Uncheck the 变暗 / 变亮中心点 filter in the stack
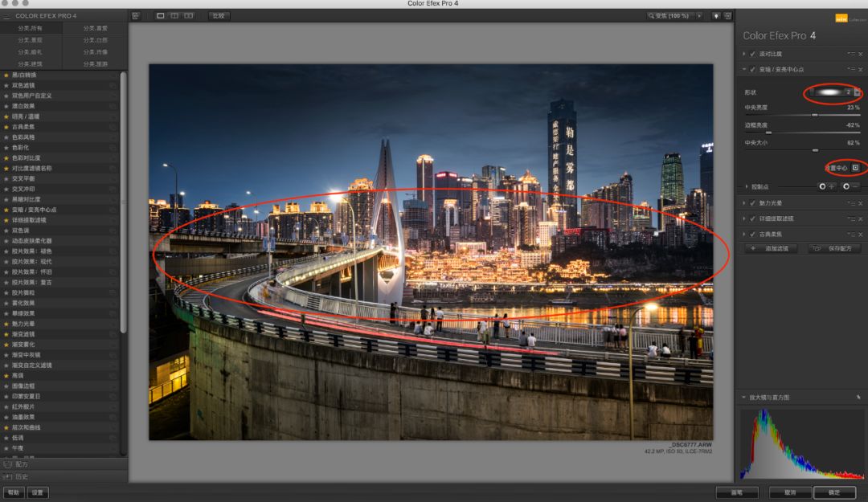The image size is (868, 502). [x=752, y=70]
